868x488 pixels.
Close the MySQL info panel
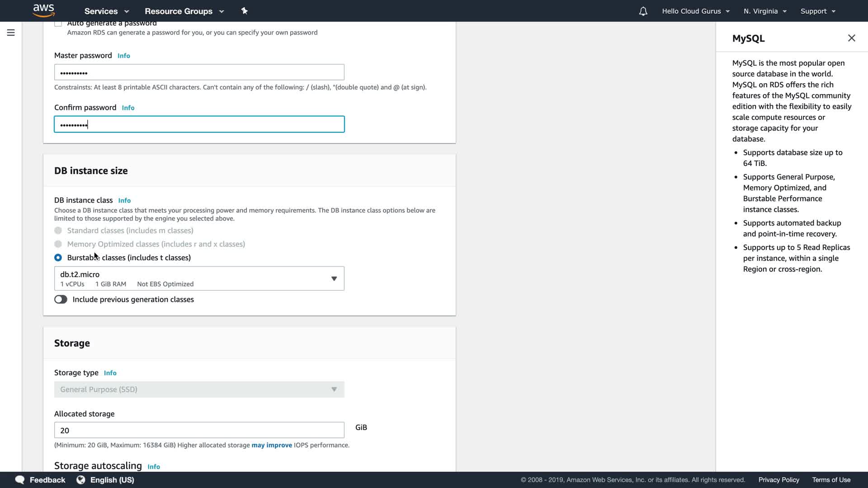(x=851, y=38)
